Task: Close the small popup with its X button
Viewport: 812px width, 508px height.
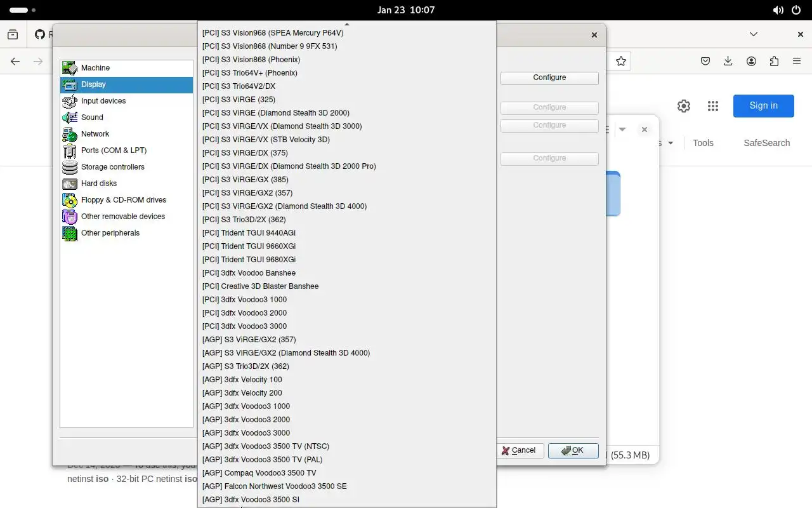Action: coord(644,130)
